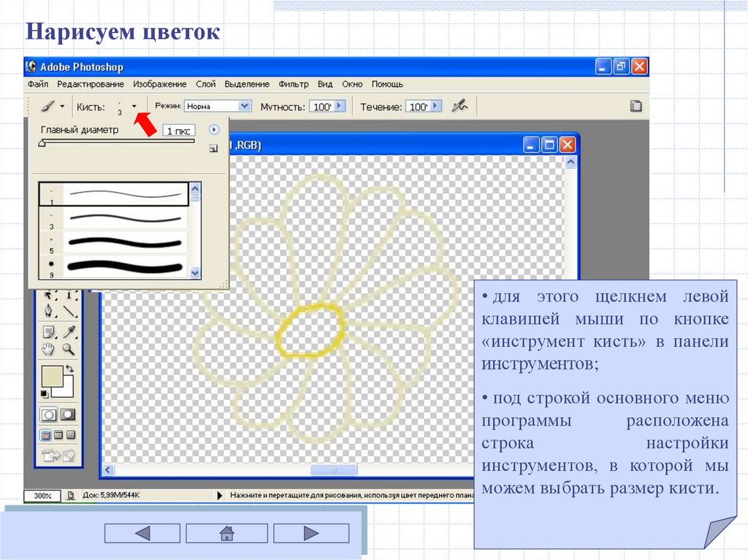Select the Zoom magnifier tool

pyautogui.click(x=69, y=349)
